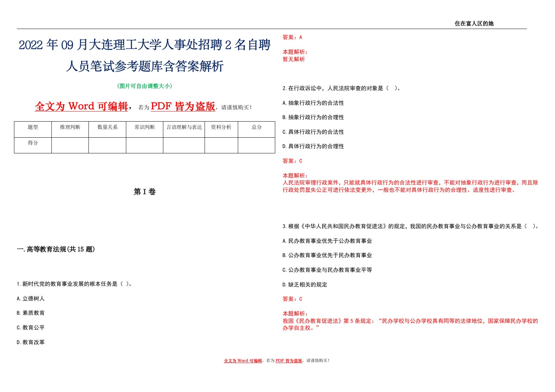Choose option D.教育改革
Image resolution: width=555 pixels, height=392 pixels.
[31, 342]
